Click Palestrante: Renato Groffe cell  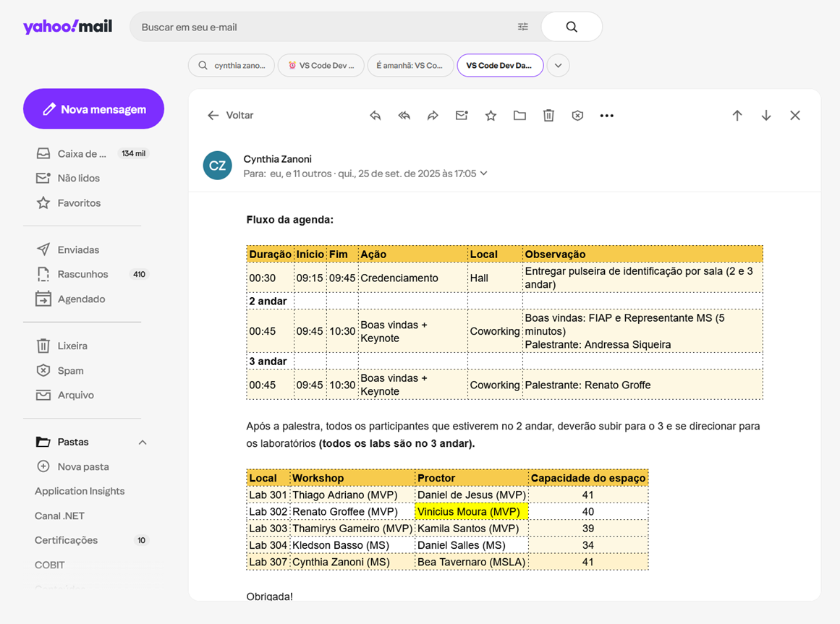(x=642, y=385)
